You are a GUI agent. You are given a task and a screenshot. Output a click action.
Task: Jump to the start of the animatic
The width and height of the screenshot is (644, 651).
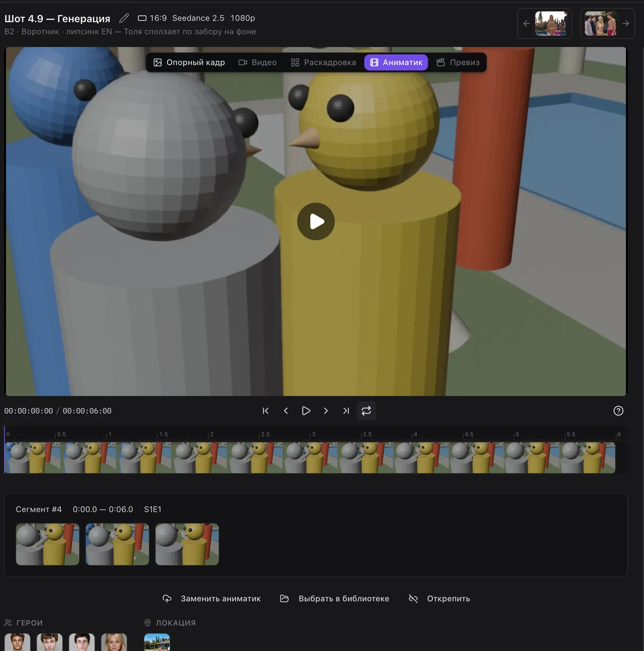point(266,411)
